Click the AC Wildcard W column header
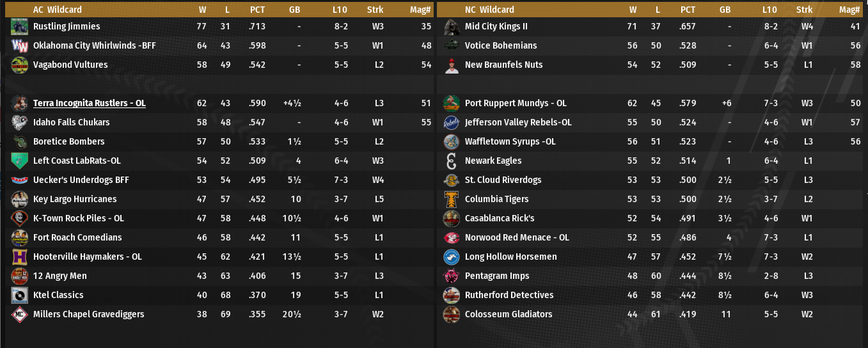 click(x=202, y=10)
